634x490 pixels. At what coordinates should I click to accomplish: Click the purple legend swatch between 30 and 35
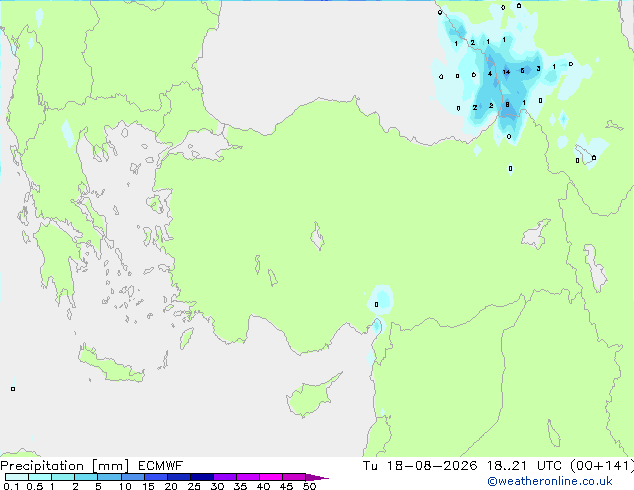point(225,477)
